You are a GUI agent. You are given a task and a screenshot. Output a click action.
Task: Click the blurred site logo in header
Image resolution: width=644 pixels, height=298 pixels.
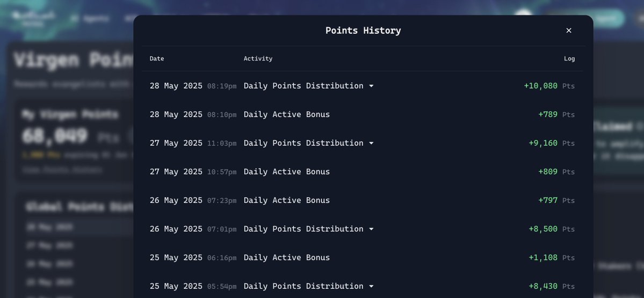click(x=33, y=18)
